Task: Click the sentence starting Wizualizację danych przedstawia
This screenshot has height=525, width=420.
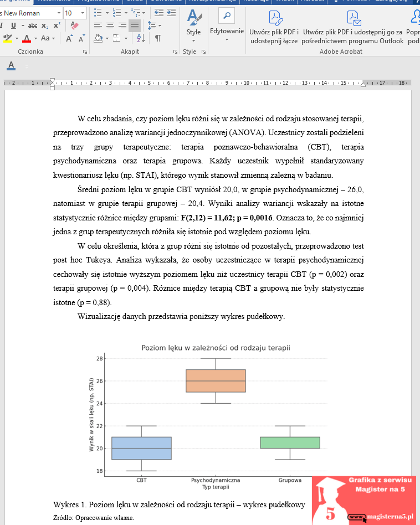Action: tap(181, 316)
